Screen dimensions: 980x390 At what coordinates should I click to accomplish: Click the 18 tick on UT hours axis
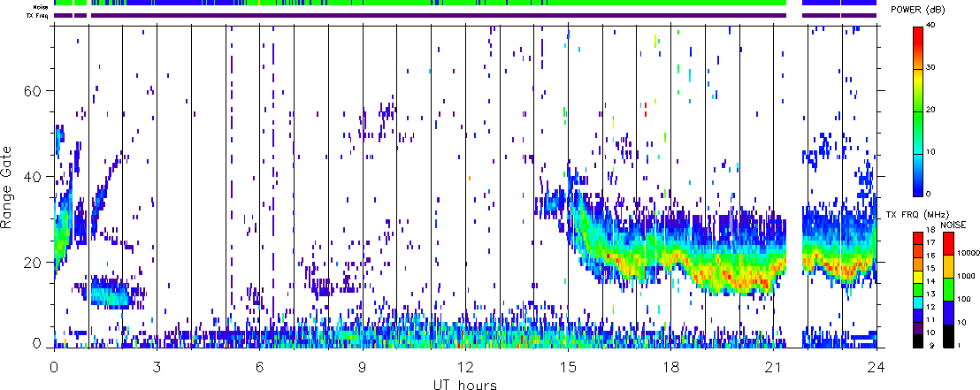coord(670,366)
